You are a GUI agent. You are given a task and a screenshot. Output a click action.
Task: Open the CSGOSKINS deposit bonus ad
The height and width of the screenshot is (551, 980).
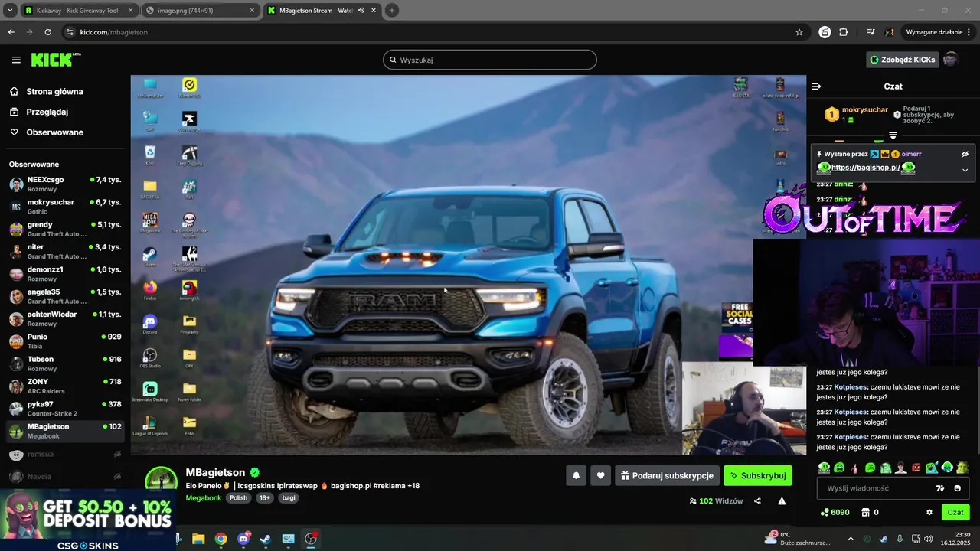pyautogui.click(x=88, y=520)
